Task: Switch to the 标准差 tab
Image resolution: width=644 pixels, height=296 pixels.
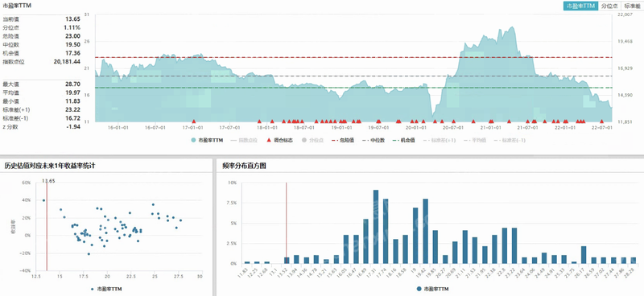Action: tap(632, 6)
